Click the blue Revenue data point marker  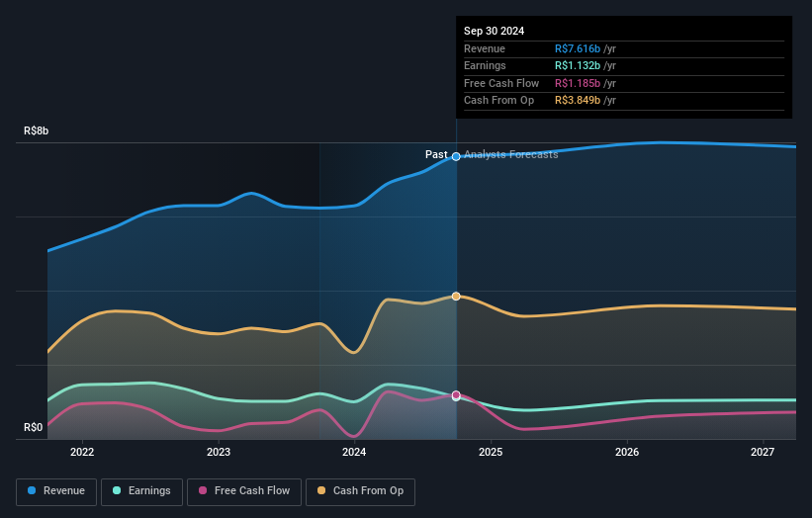456,157
